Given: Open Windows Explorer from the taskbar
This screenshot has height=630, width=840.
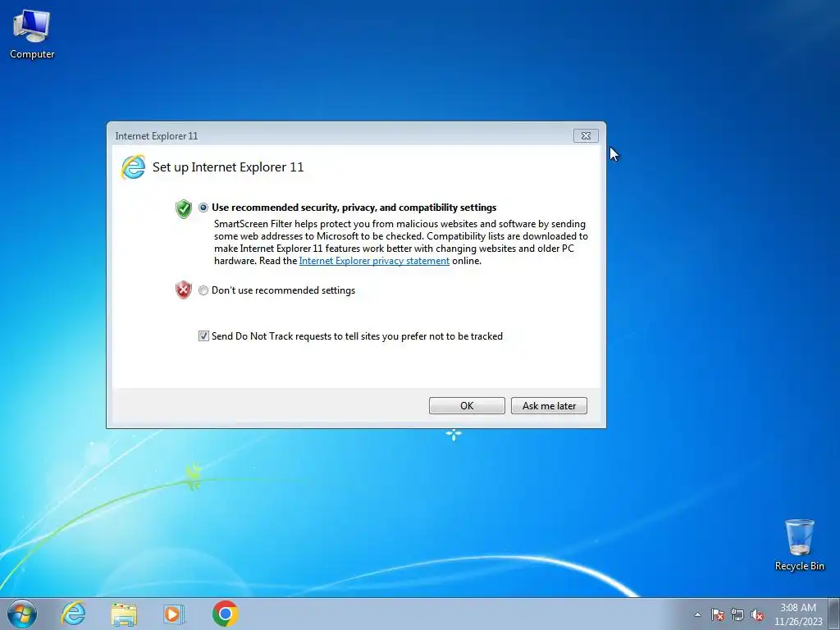Looking at the screenshot, I should [x=124, y=614].
